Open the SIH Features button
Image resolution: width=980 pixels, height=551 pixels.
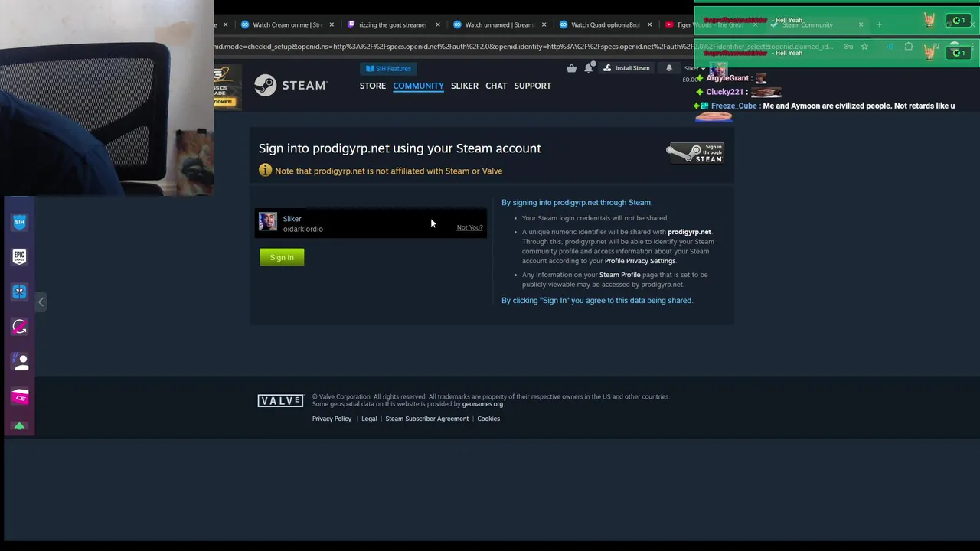click(389, 68)
